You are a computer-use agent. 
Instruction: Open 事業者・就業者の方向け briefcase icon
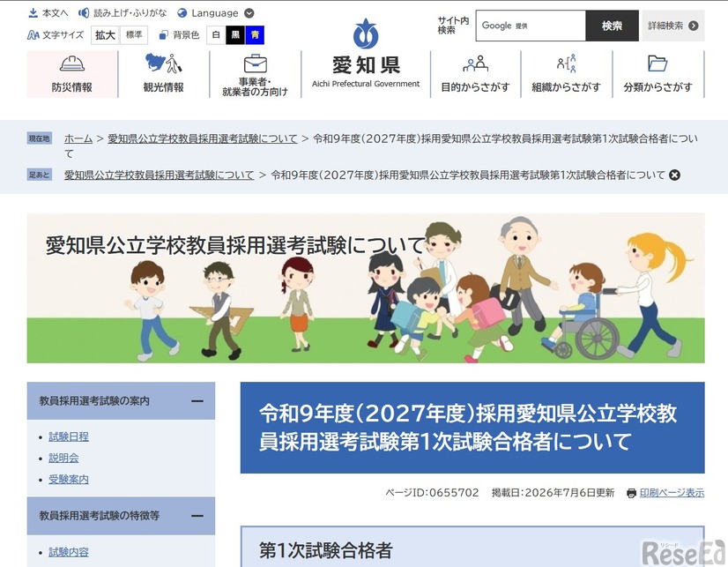pyautogui.click(x=256, y=63)
